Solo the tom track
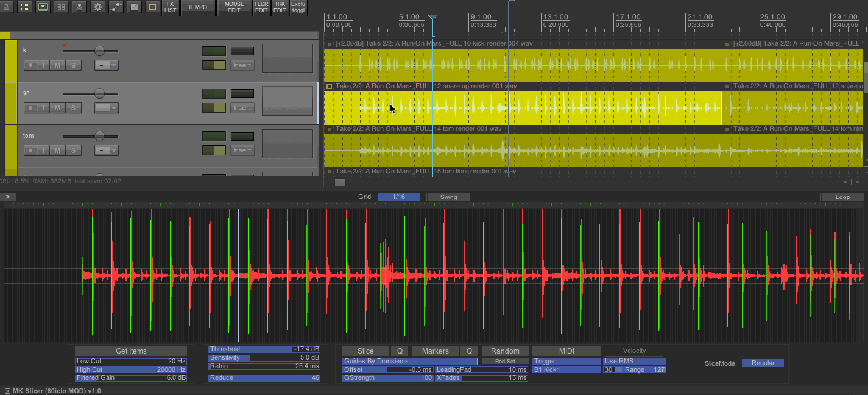This screenshot has height=395, width=868. (73, 150)
